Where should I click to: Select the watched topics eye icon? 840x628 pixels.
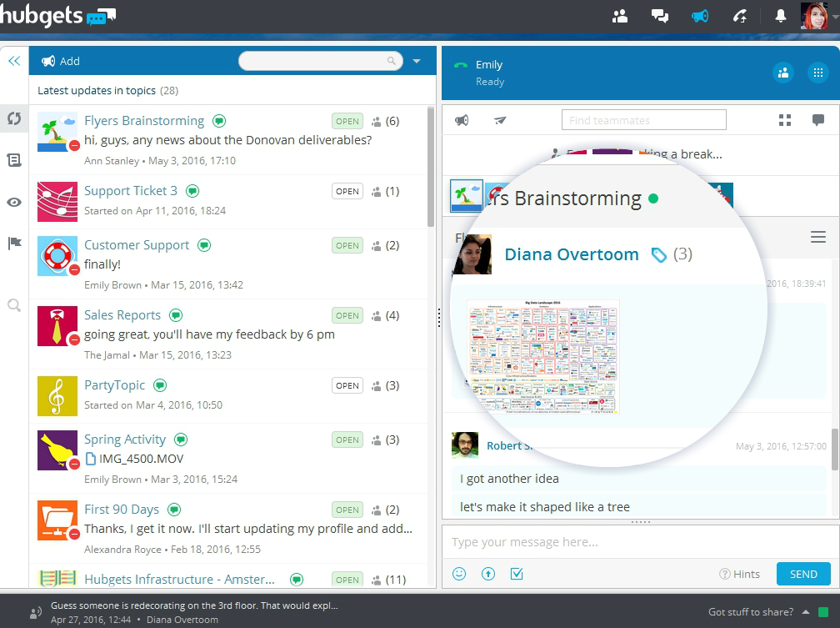(x=14, y=202)
